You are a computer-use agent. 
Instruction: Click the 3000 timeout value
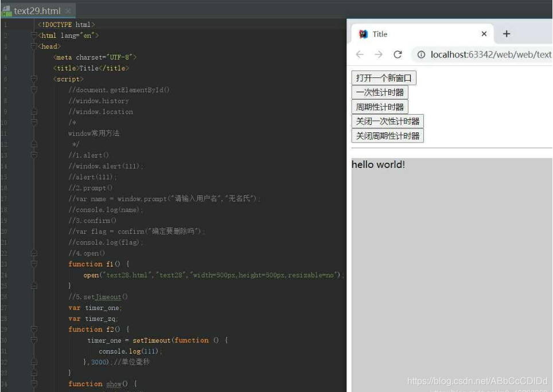(x=99, y=362)
